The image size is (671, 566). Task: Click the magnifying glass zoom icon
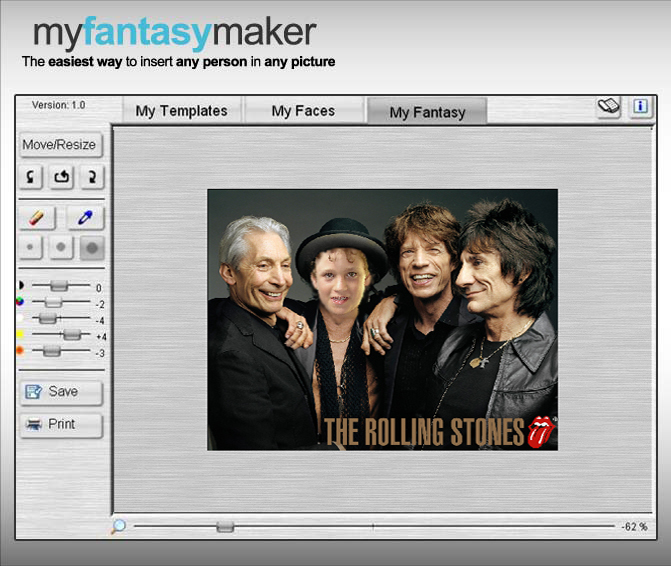(x=118, y=527)
